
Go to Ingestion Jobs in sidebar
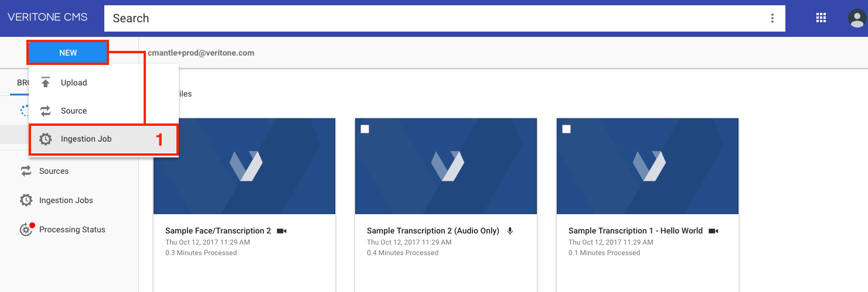[x=66, y=200]
